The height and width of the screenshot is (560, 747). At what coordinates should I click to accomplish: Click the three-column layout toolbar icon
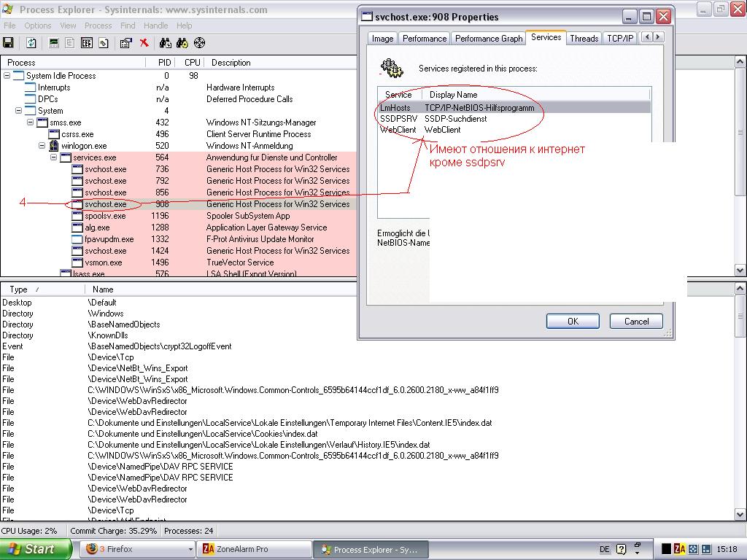[x=86, y=43]
